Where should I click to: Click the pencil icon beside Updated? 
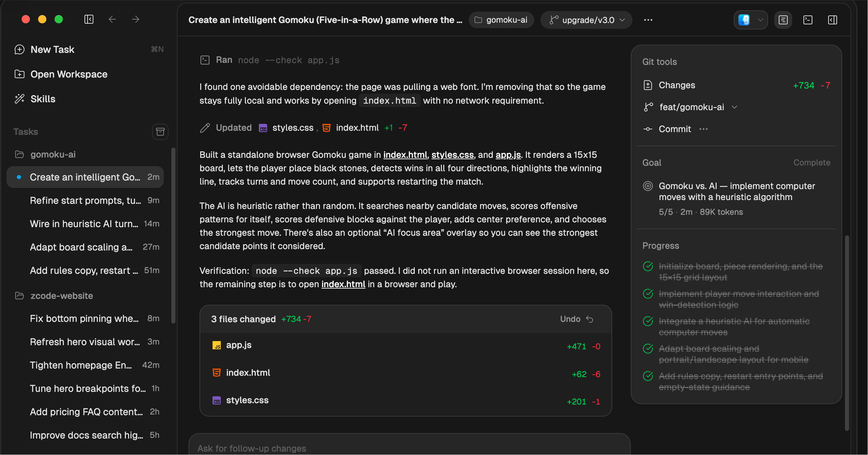(x=205, y=128)
